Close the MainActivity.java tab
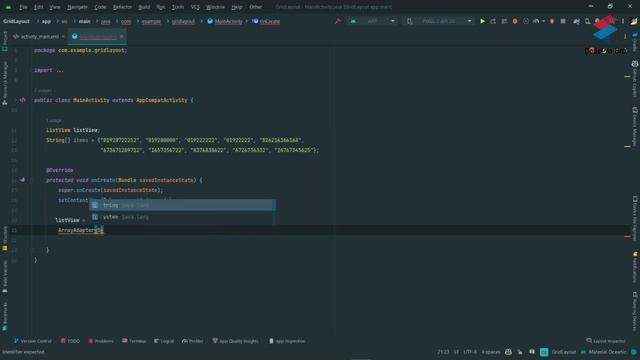The image size is (640, 360). [x=122, y=37]
